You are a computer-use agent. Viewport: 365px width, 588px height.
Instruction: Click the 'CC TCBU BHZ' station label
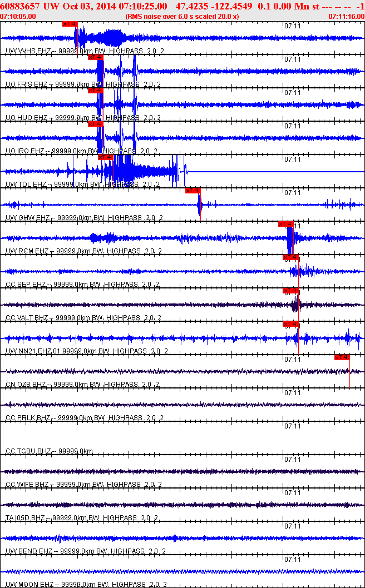(x=28, y=451)
